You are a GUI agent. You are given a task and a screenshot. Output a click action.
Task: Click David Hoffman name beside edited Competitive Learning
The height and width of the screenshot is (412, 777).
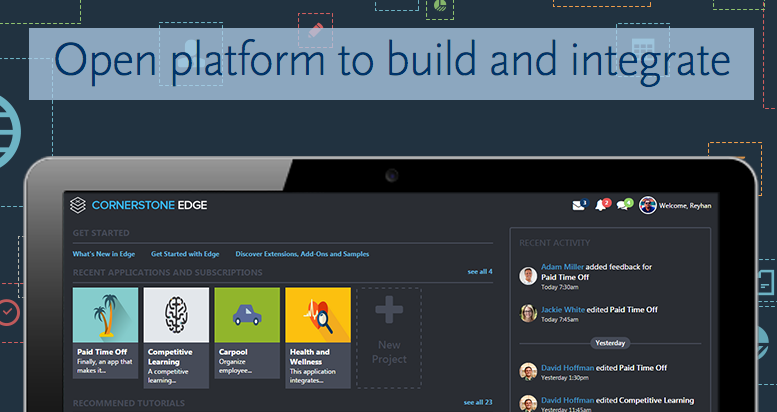pos(567,400)
